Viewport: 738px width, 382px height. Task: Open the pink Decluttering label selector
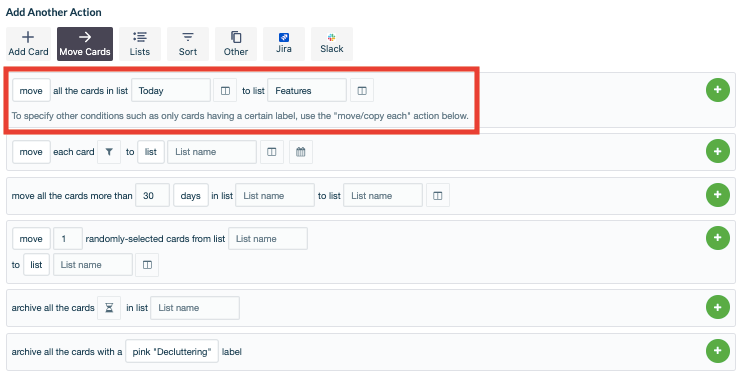[x=172, y=351]
